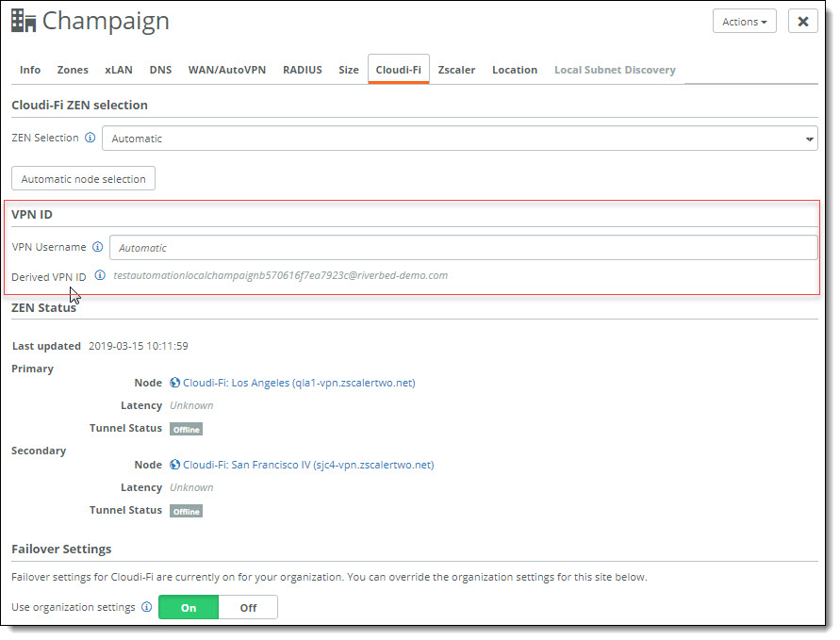Switch to the DNS tab
Viewport: 840px width, 640px height.
(x=160, y=70)
